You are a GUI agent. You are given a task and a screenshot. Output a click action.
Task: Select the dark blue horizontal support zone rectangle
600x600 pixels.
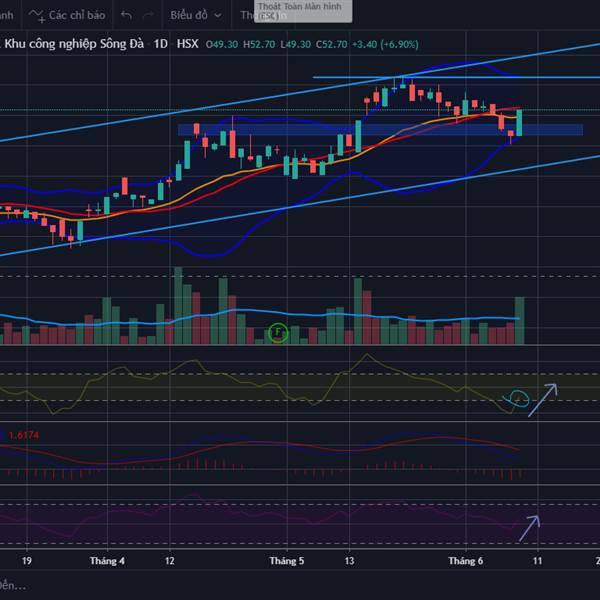point(380,130)
